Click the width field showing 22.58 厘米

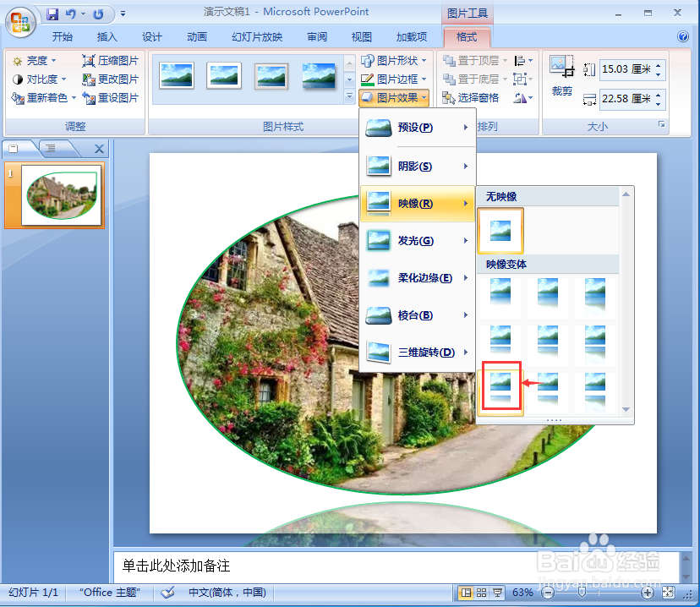pos(626,99)
